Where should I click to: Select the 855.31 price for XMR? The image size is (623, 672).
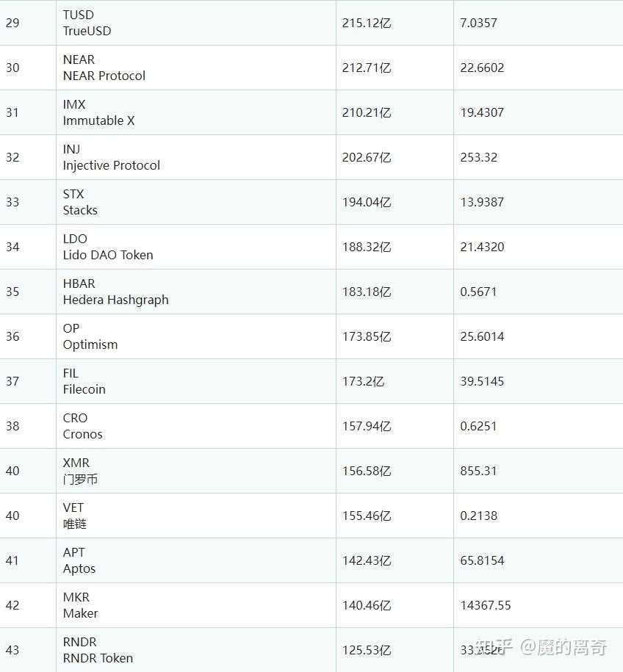coord(479,471)
